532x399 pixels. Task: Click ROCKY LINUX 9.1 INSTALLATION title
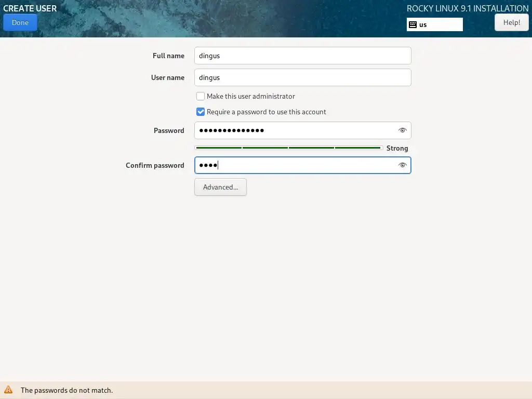point(468,8)
